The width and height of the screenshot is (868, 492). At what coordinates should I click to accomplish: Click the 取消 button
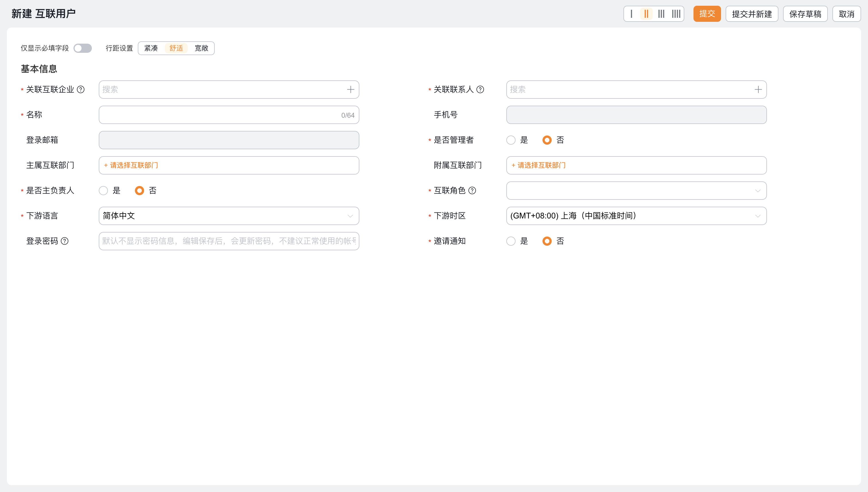(846, 14)
